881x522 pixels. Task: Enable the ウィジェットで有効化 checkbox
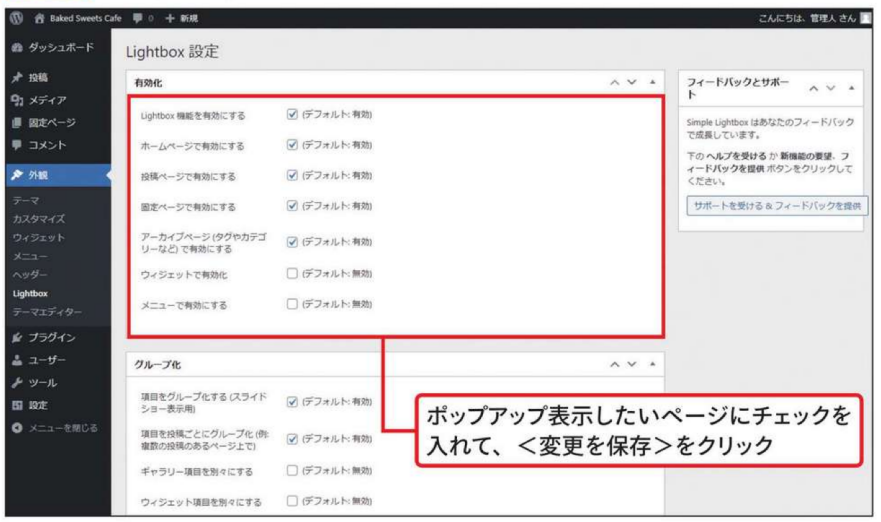point(292,273)
